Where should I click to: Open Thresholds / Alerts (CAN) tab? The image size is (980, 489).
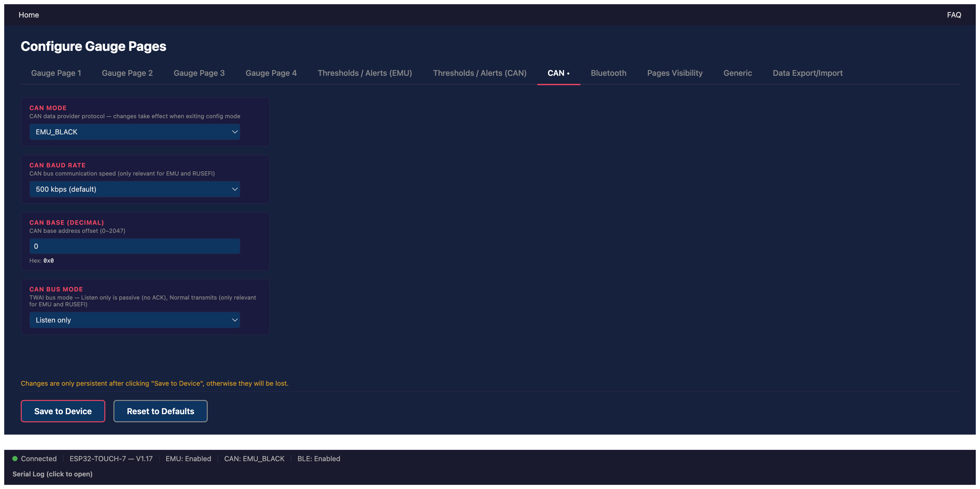pyautogui.click(x=480, y=73)
